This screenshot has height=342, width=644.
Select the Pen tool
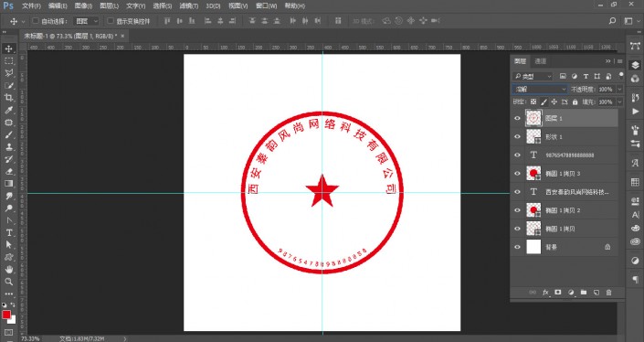coord(8,220)
